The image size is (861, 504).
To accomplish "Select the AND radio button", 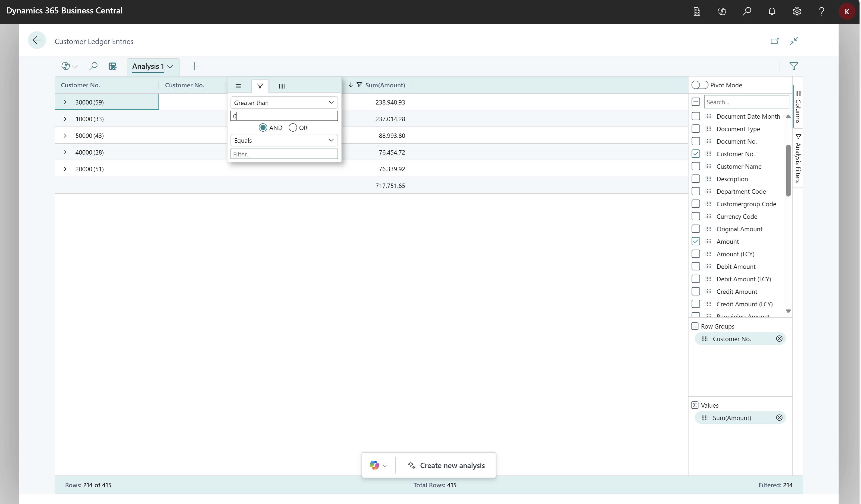I will point(263,127).
